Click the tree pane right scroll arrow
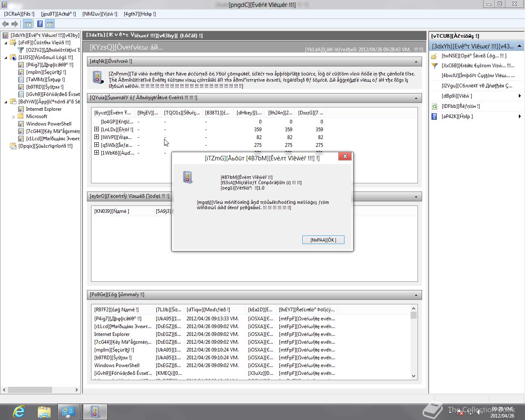 click(76, 390)
